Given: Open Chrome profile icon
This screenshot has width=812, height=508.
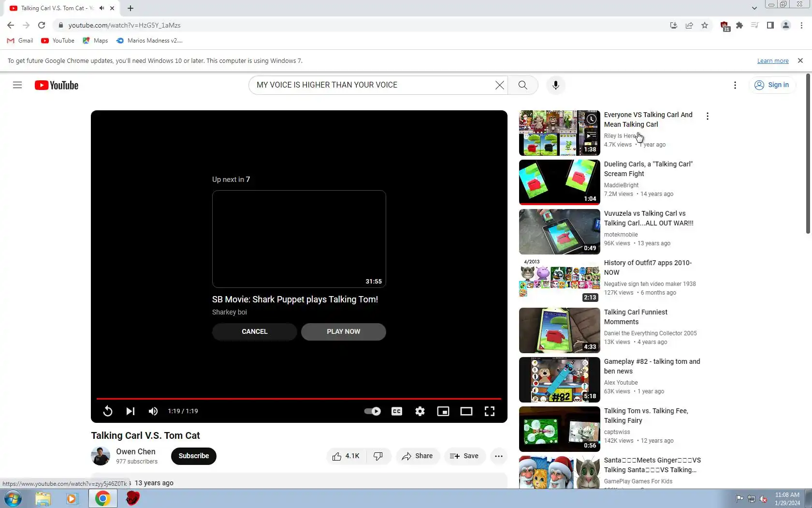Looking at the screenshot, I should (x=786, y=25).
